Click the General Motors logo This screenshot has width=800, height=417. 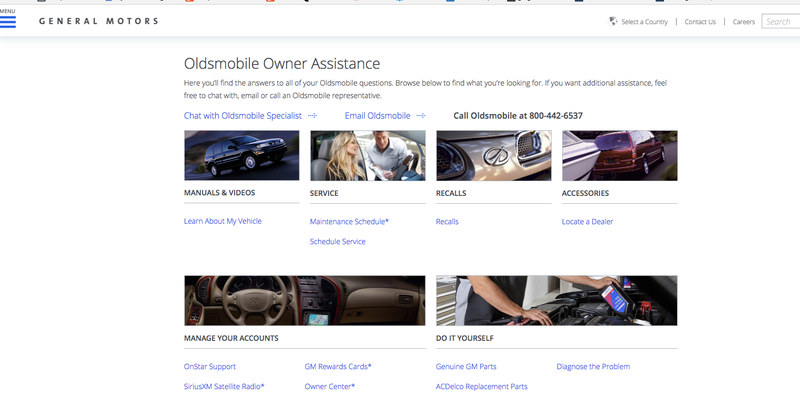pos(98,21)
